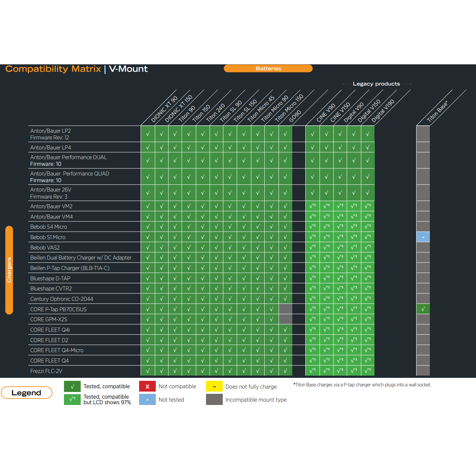476x476 pixels.
Task: Click the 'Bebob S1 Micro' row label
Action: 48,237
